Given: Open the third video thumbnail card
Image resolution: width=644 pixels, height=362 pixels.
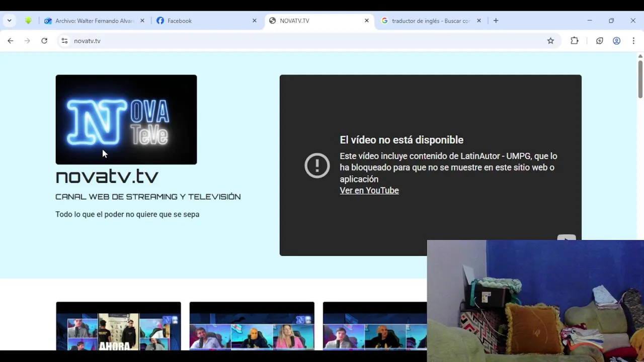Looking at the screenshot, I should click(375, 326).
